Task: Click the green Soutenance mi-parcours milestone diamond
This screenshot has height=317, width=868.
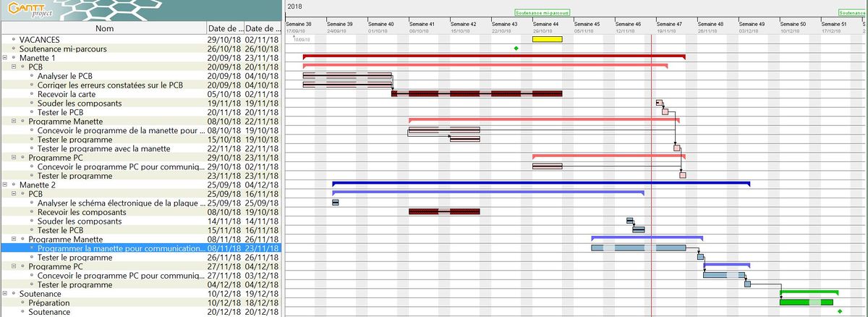Action: tap(516, 48)
